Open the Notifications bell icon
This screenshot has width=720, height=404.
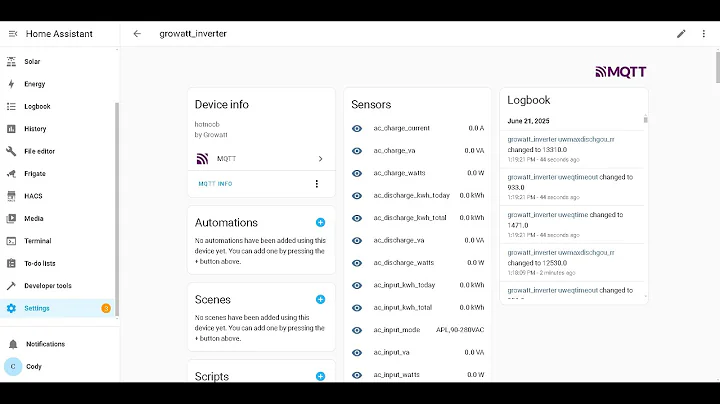pyautogui.click(x=13, y=344)
